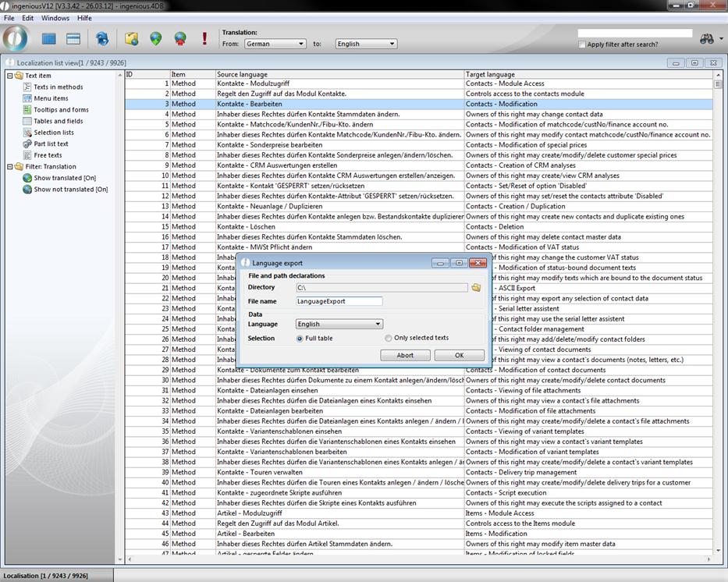Screen dimensions: 728x582
Task: Open the Windows menu
Action: click(x=55, y=18)
